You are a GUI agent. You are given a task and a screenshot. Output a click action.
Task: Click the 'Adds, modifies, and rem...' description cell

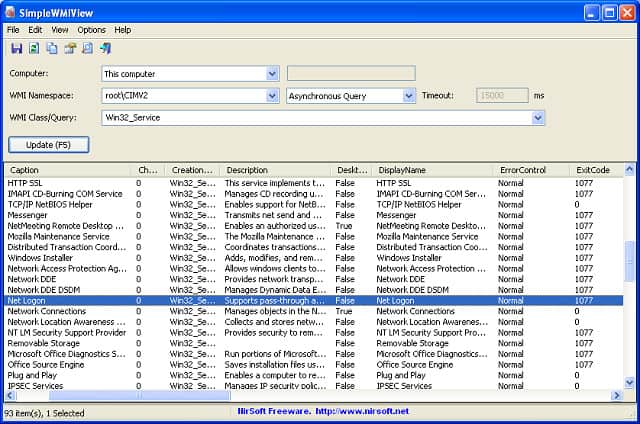click(x=274, y=258)
